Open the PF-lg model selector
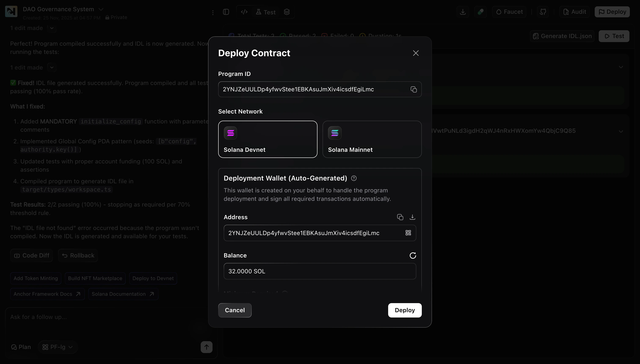The width and height of the screenshot is (640, 364). [x=57, y=347]
